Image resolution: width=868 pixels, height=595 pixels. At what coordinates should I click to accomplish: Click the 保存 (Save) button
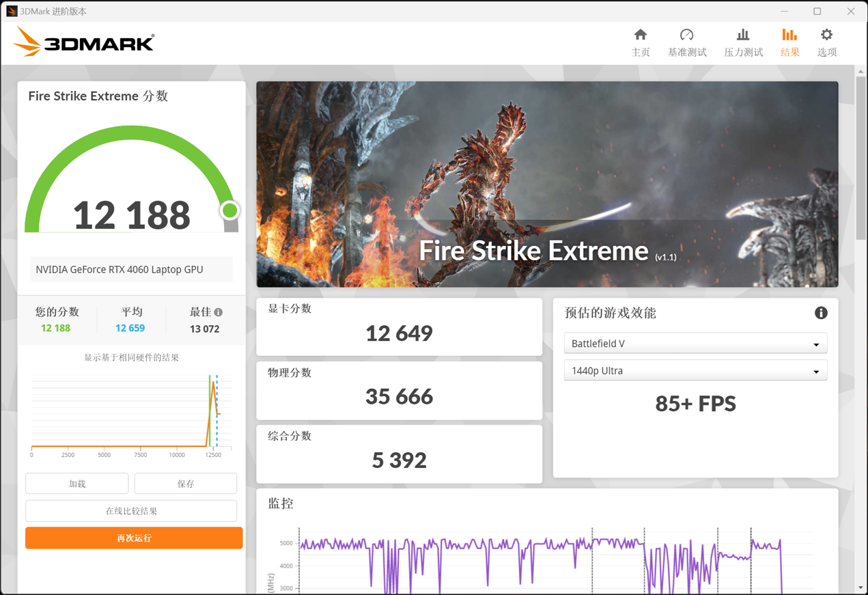pos(186,484)
